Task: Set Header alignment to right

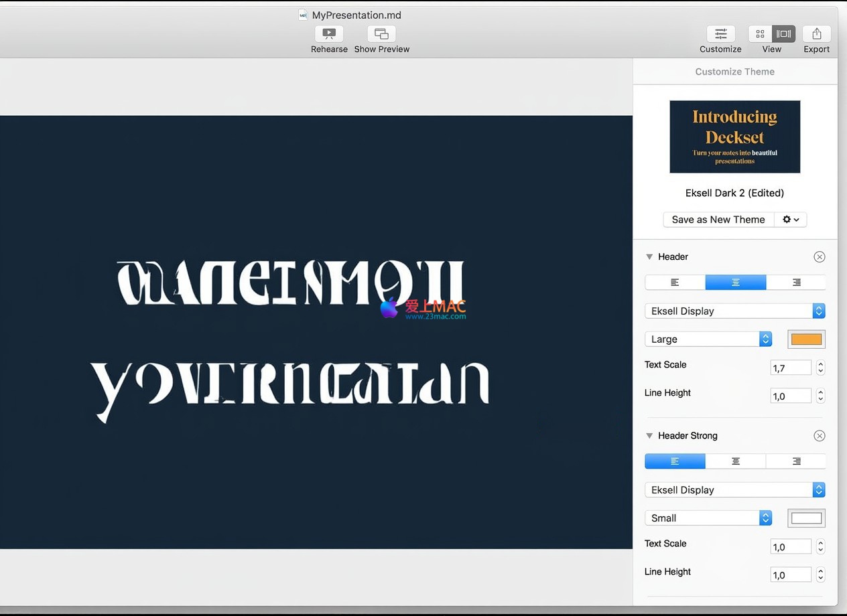Action: tap(796, 283)
